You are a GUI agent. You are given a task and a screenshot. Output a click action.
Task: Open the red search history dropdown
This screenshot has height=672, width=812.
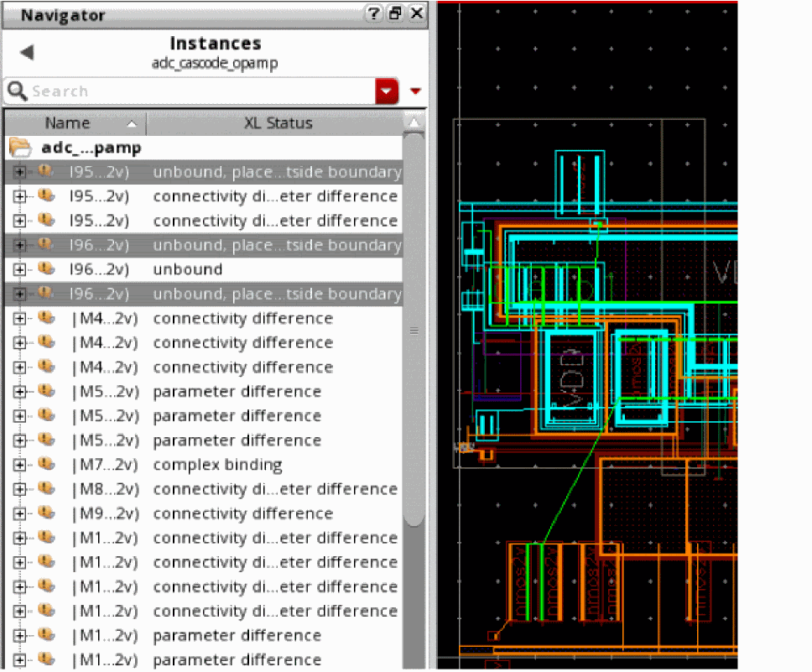387,91
